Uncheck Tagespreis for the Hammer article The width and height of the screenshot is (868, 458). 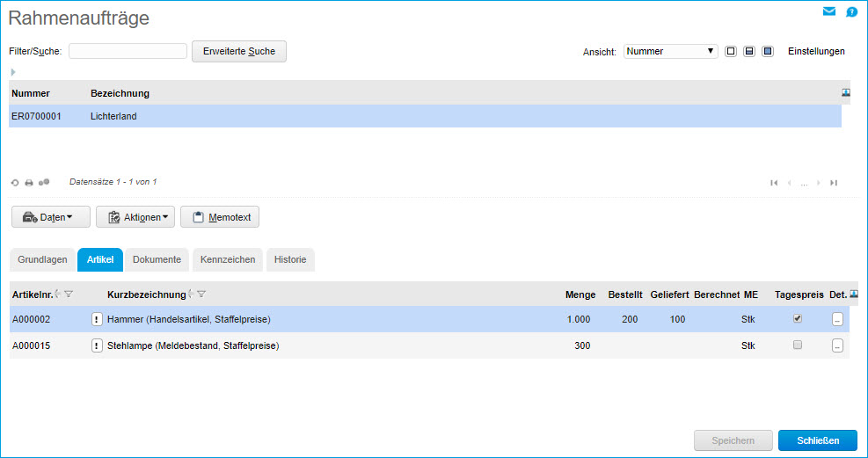798,319
